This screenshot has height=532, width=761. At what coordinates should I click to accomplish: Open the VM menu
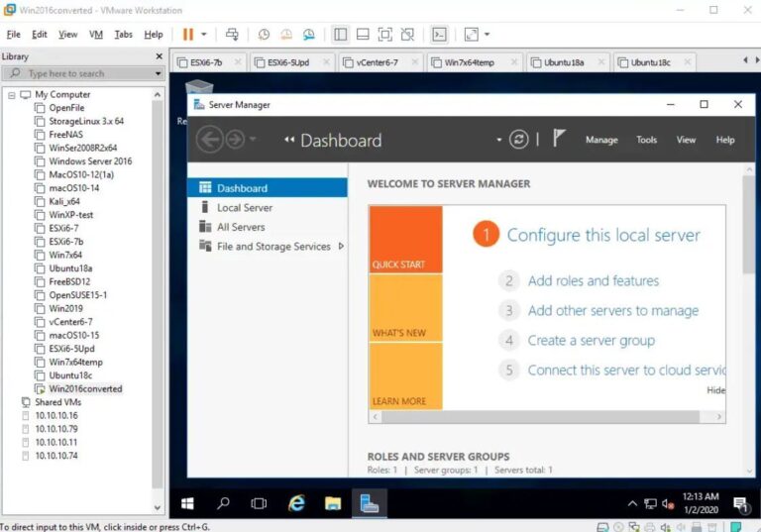(x=95, y=35)
